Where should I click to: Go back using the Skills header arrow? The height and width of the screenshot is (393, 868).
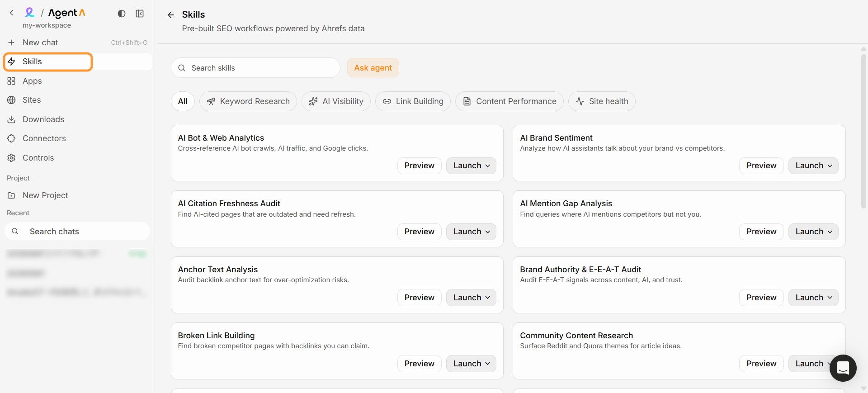170,15
